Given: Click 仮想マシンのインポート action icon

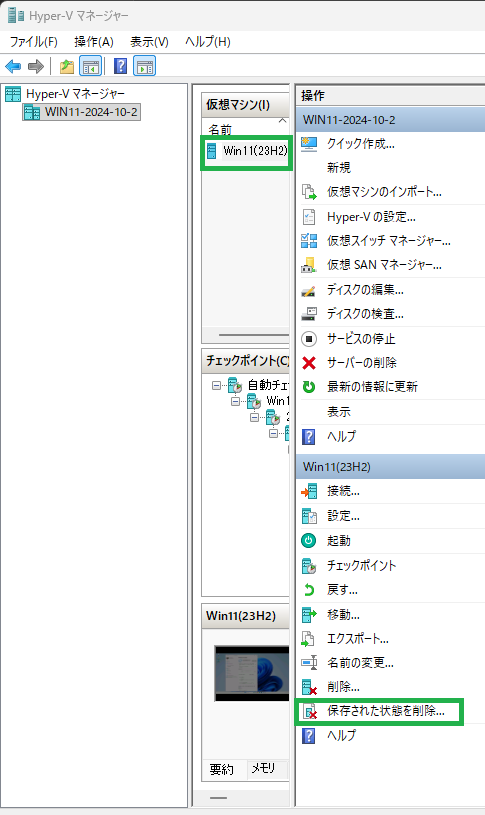Looking at the screenshot, I should (x=309, y=192).
